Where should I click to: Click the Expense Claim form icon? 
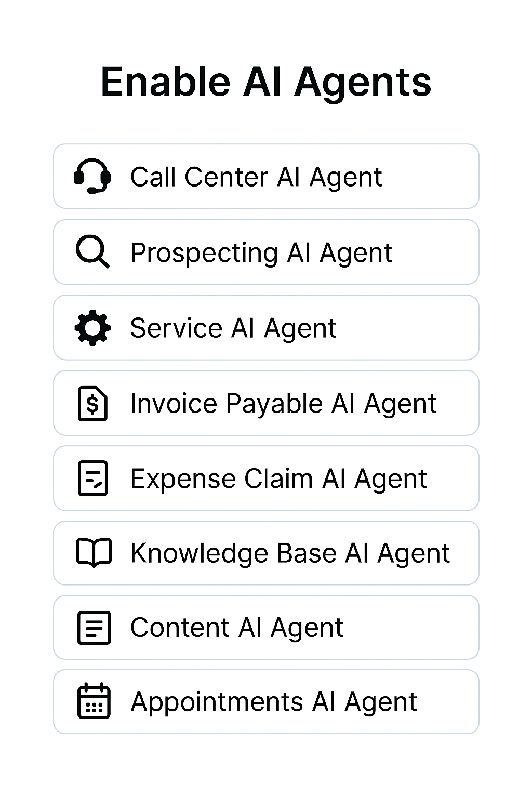point(92,478)
